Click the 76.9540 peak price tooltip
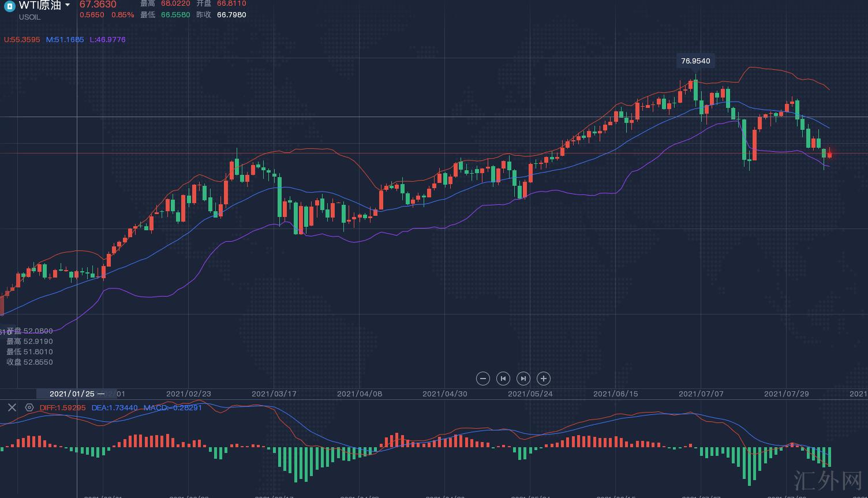Viewport: 868px width, 498px height. coord(695,61)
